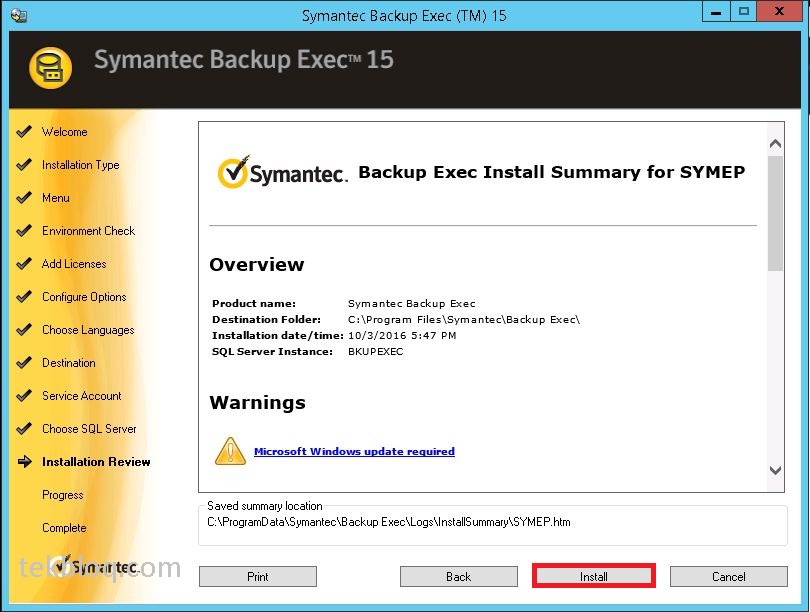Viewport: 810px width, 612px height.
Task: Select the Add Licenses step
Action: pos(74,264)
